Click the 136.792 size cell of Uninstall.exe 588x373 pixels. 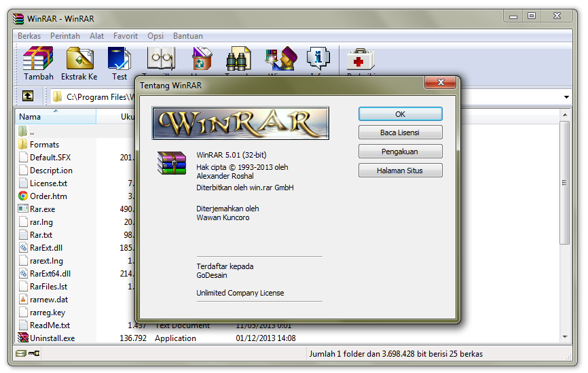pyautogui.click(x=133, y=338)
